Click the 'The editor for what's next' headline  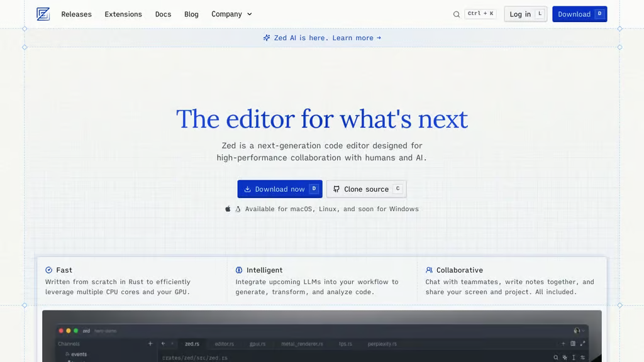click(322, 119)
